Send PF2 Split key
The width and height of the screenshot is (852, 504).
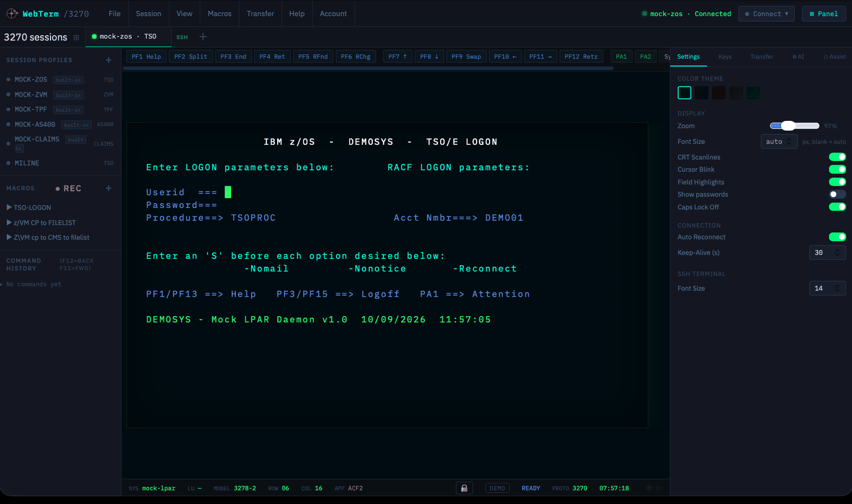(x=191, y=57)
